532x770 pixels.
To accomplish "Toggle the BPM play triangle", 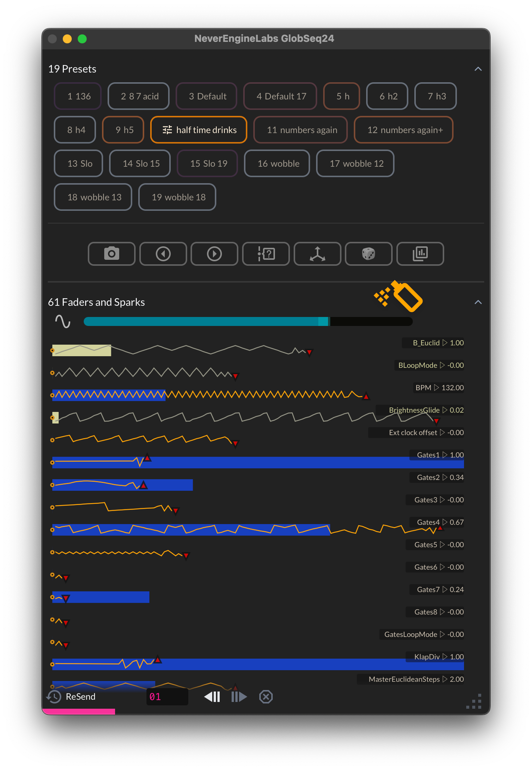I will (436, 388).
